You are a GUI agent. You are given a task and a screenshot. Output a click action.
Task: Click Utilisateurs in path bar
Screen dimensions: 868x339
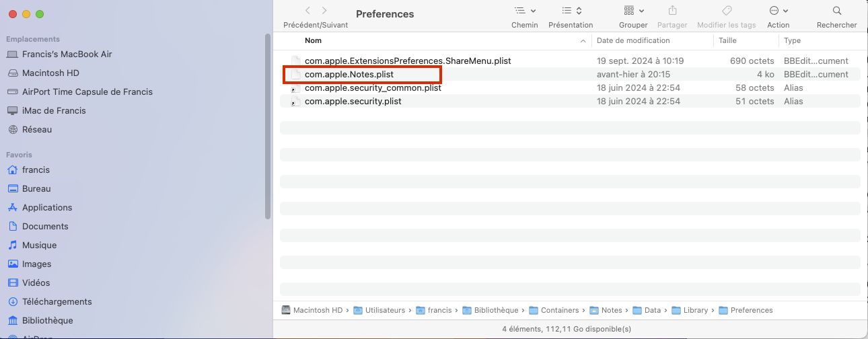379,310
